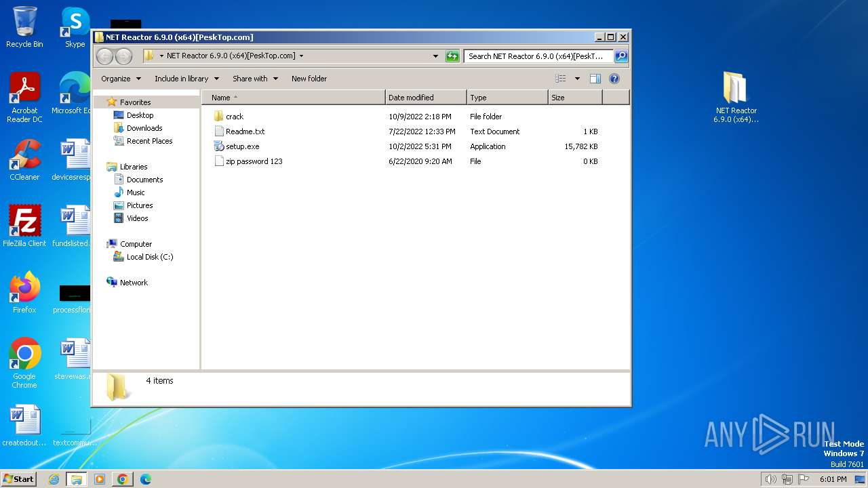Sort by Type column header
Image resolution: width=868 pixels, height=488 pixels.
pyautogui.click(x=507, y=98)
